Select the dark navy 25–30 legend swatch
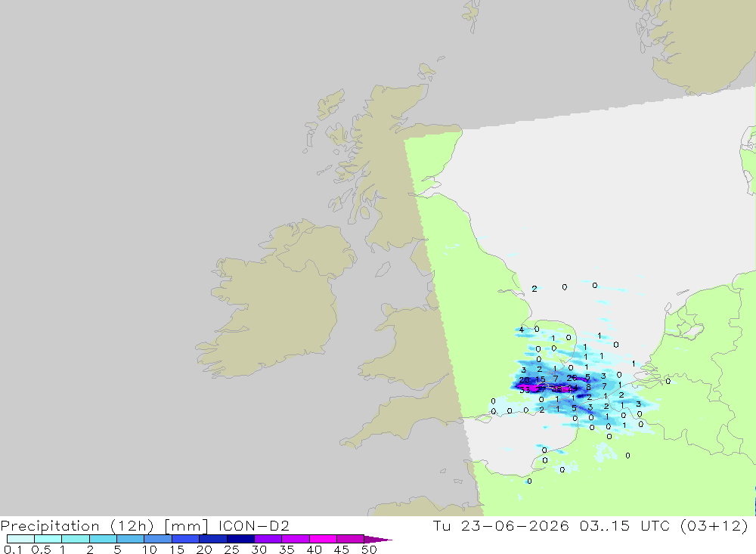The width and height of the screenshot is (756, 554). (x=240, y=539)
